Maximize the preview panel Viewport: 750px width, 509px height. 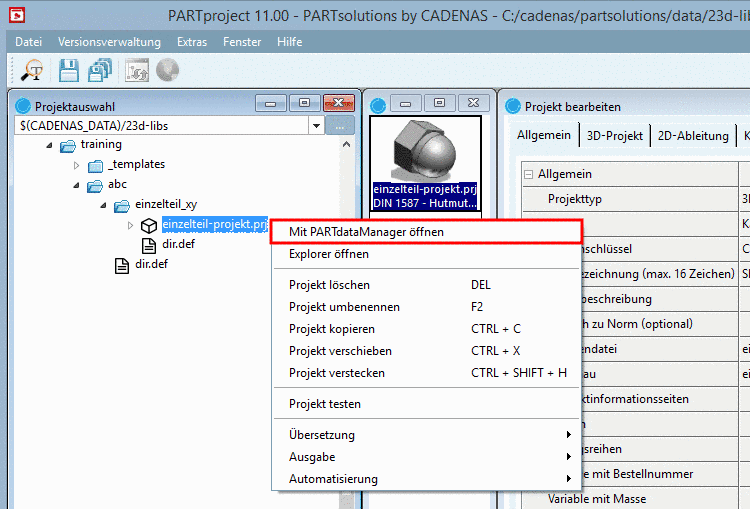[440, 103]
